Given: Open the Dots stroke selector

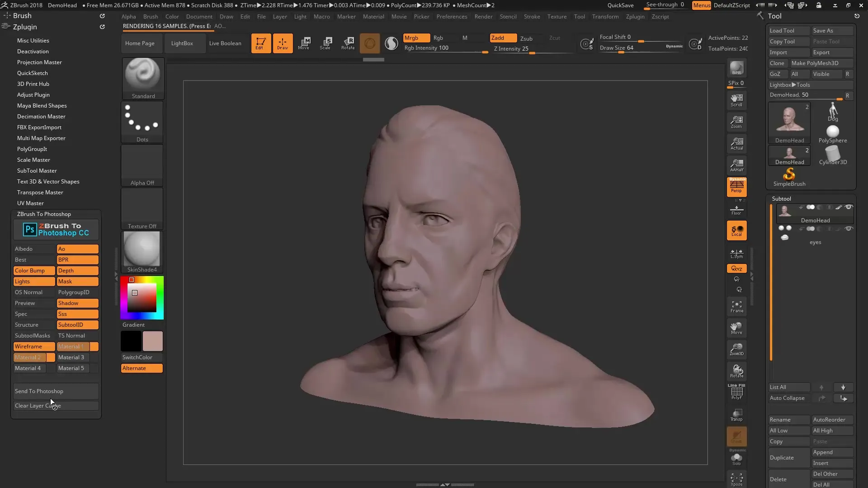Looking at the screenshot, I should click(142, 122).
